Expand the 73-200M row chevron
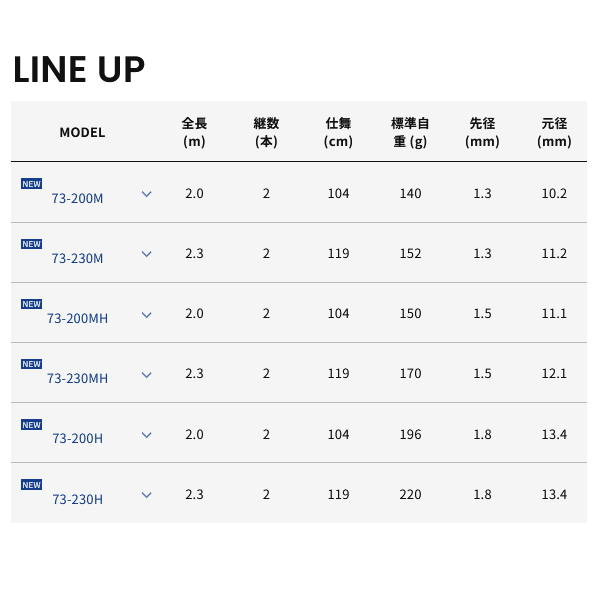The width and height of the screenshot is (600, 600). pos(146,194)
